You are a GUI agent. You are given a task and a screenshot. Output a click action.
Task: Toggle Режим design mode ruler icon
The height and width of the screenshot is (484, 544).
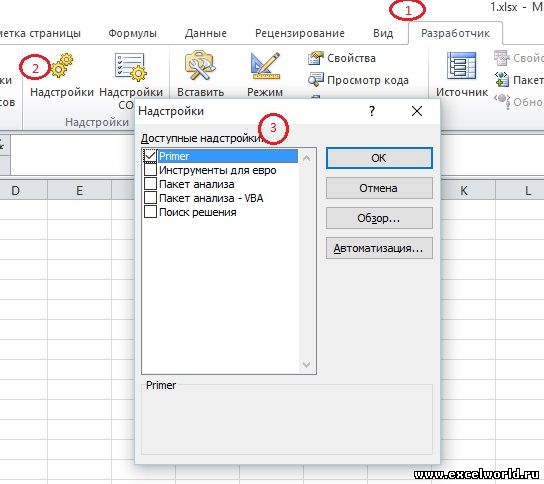coord(265,66)
